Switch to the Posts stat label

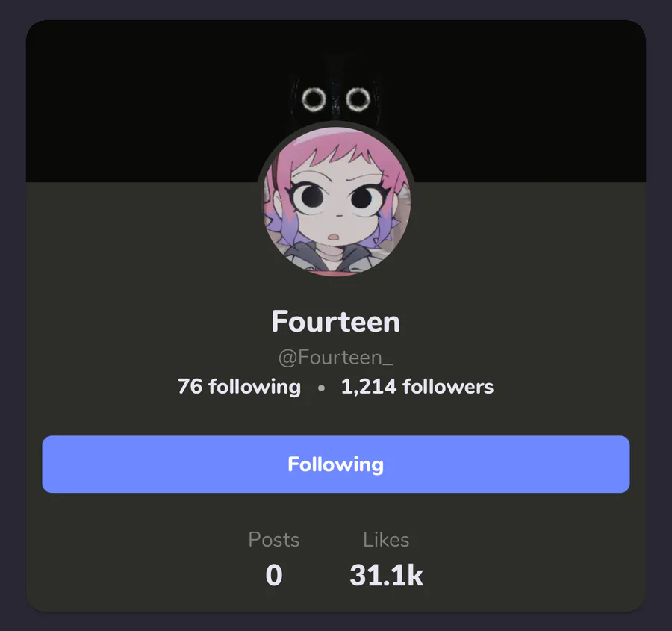click(x=274, y=539)
